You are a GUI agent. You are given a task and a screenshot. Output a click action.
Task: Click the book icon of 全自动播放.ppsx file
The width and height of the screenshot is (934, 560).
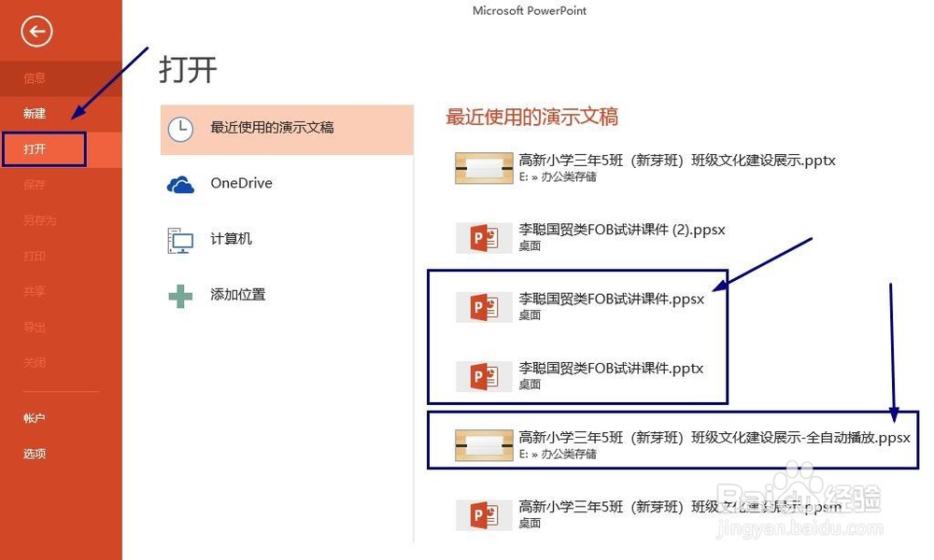[x=483, y=443]
